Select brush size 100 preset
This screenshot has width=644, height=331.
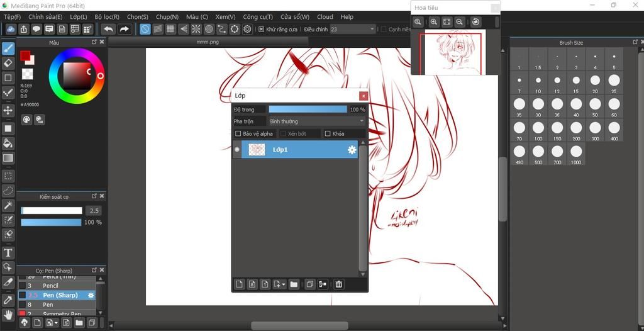tap(538, 130)
